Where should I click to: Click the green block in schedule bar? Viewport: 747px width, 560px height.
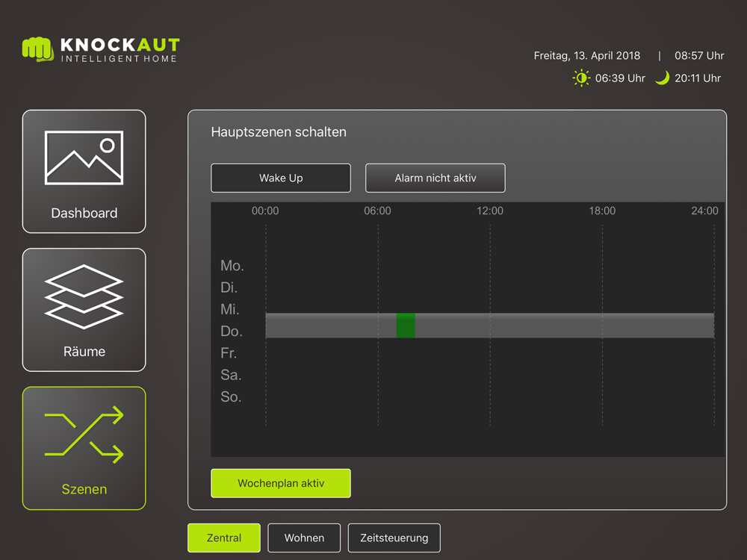(x=406, y=326)
